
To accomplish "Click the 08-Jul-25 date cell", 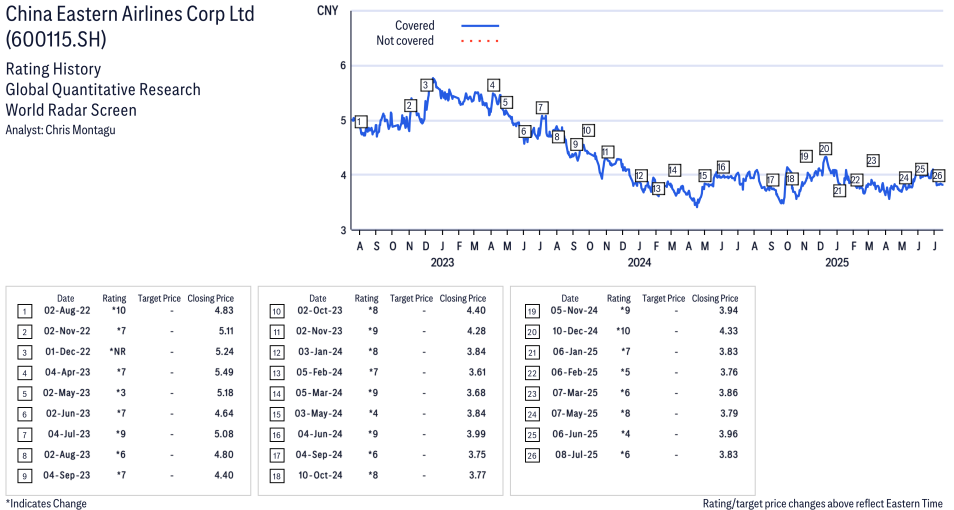I will click(x=576, y=455).
